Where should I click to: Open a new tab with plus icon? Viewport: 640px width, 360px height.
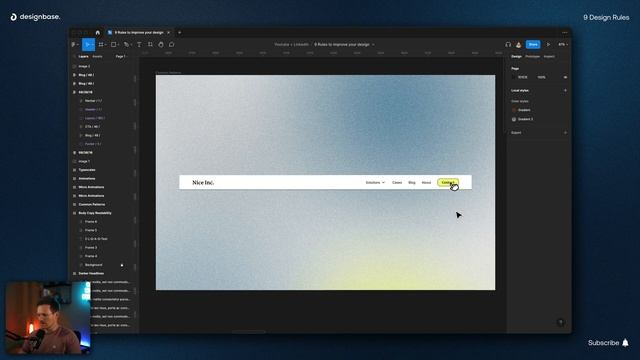[179, 33]
